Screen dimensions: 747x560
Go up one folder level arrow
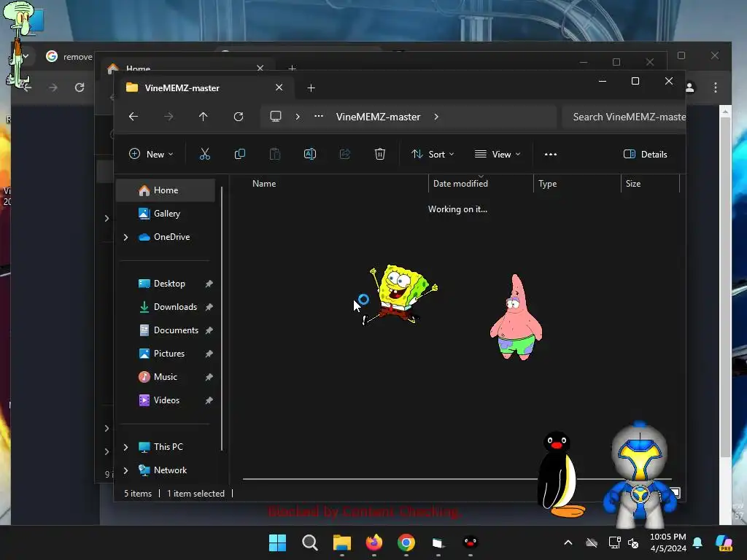pos(204,117)
